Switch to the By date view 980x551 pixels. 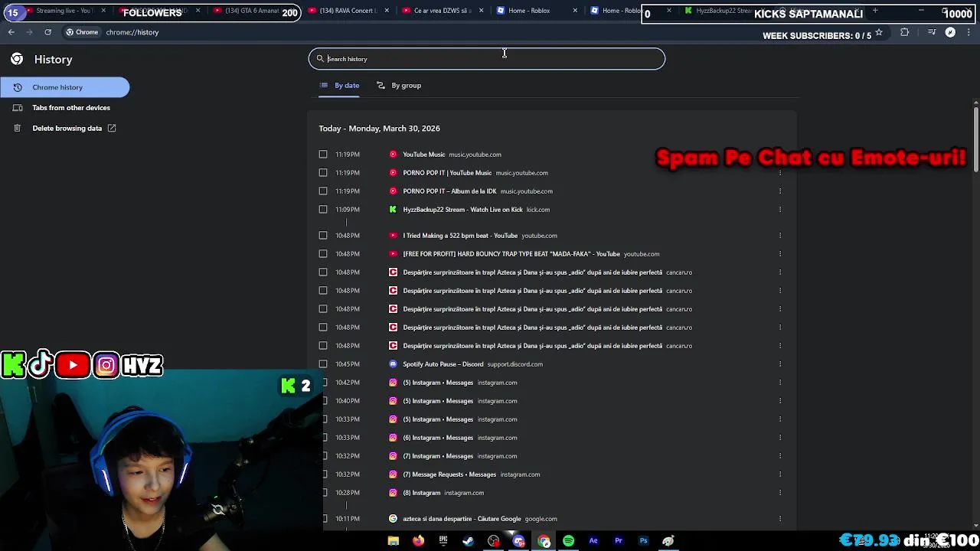pos(339,86)
